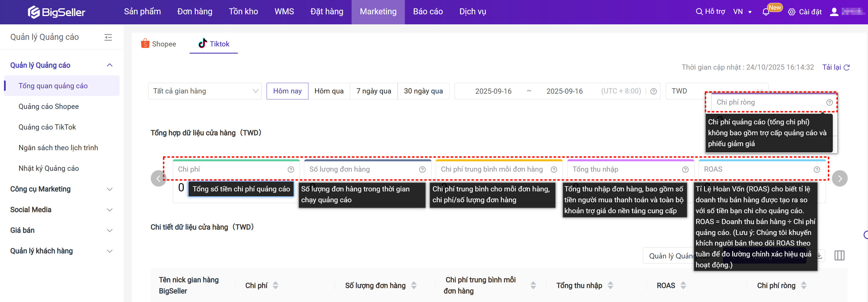The width and height of the screenshot is (868, 302).
Task: Click the notification bell icon
Action: click(766, 12)
